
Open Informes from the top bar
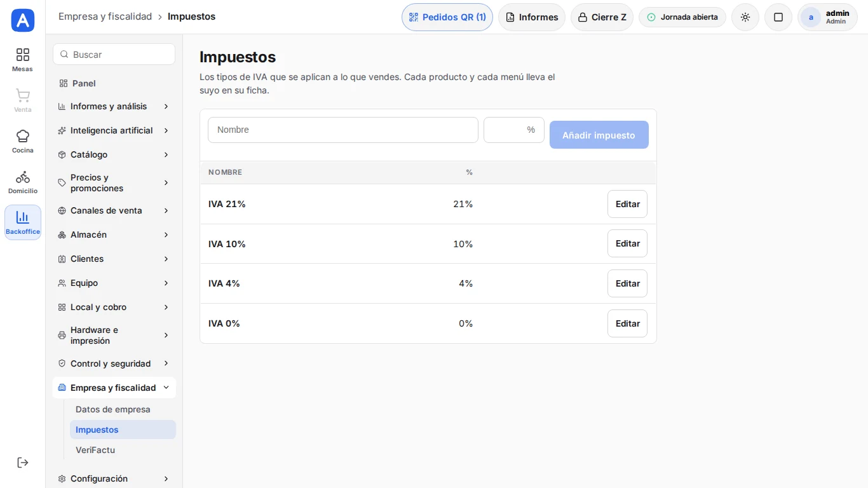[532, 17]
